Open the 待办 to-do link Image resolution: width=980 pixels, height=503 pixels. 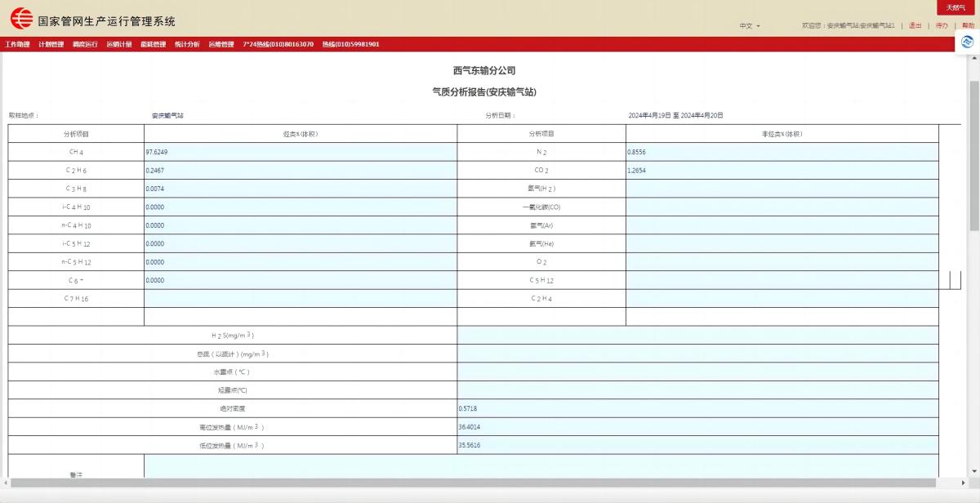942,26
